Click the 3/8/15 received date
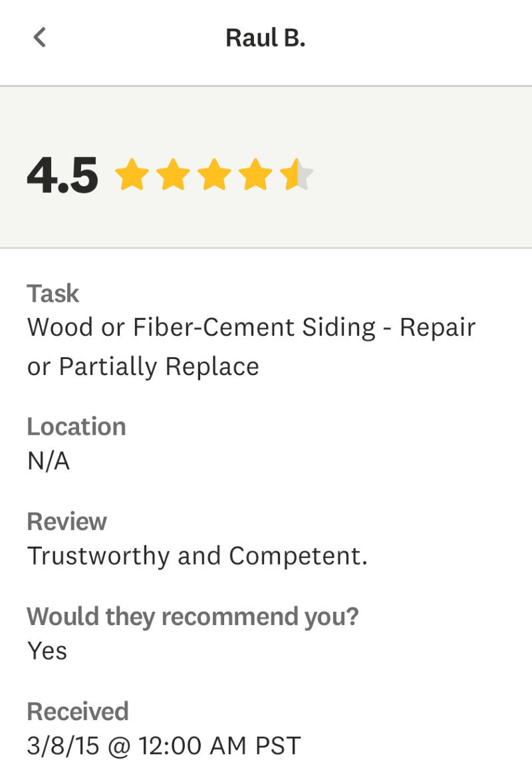Image resolution: width=532 pixels, height=780 pixels. point(63,746)
